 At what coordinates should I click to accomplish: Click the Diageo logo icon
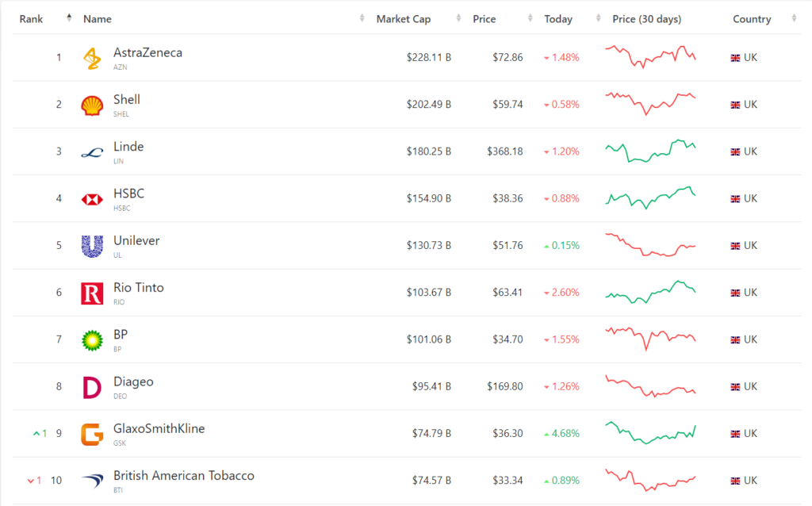point(92,387)
